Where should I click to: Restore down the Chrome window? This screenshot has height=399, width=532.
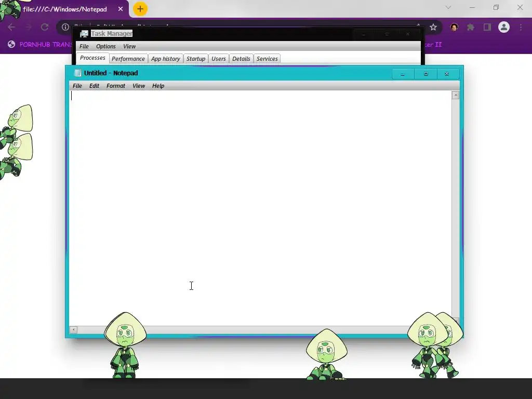click(496, 7)
